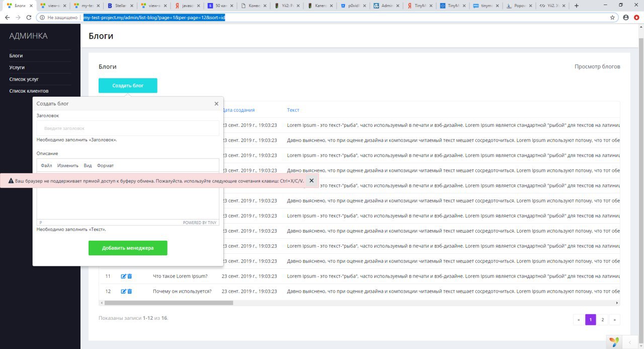Click the Просмотр блогов link
The image size is (644, 349).
point(597,66)
